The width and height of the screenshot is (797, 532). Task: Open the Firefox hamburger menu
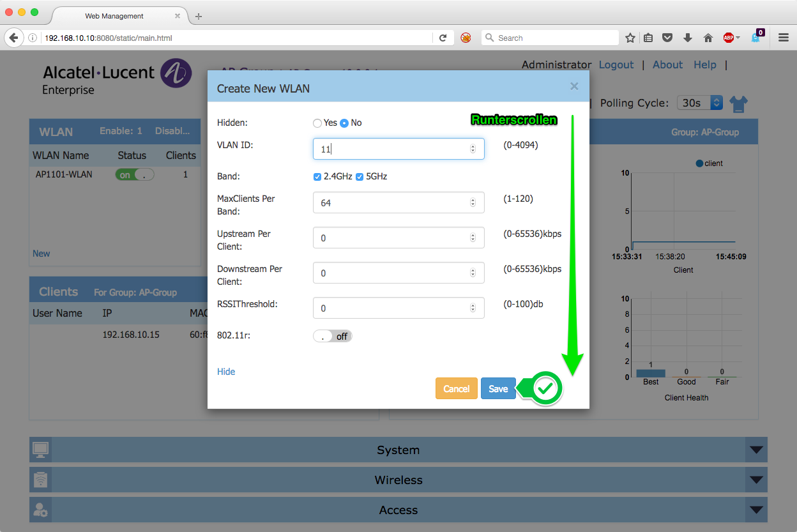pos(784,38)
